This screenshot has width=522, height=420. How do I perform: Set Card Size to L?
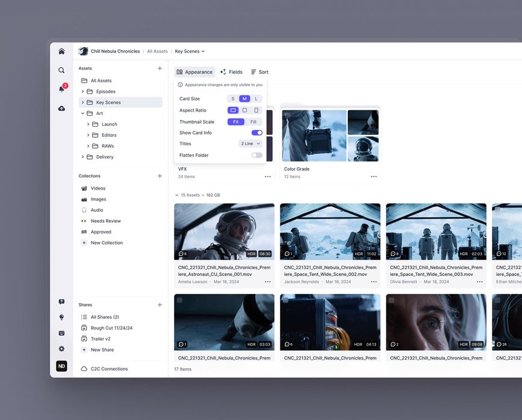(256, 99)
